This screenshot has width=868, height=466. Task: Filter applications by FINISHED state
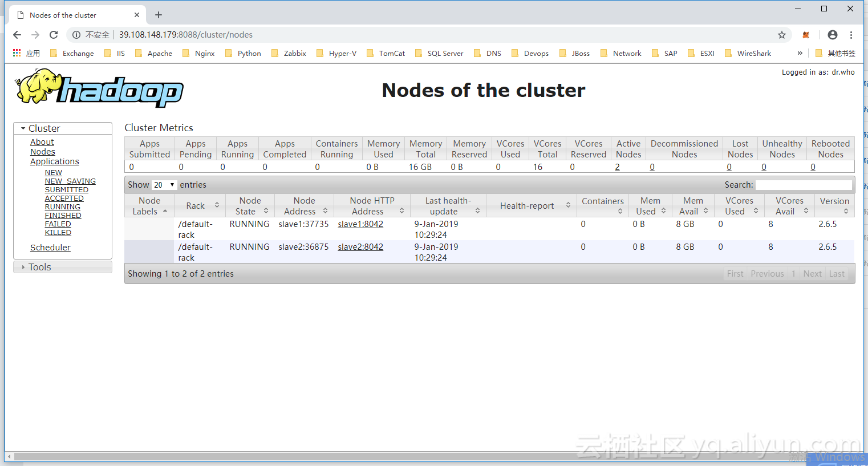click(x=63, y=216)
